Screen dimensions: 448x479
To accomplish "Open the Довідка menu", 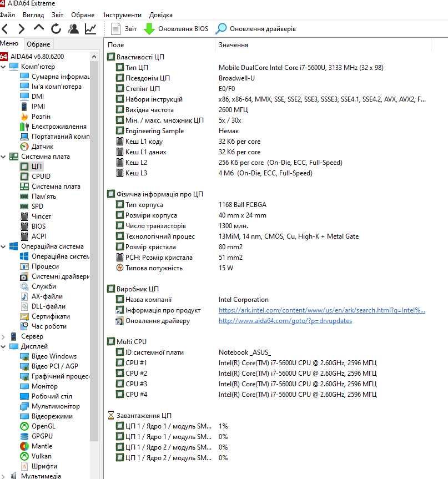I will [161, 15].
